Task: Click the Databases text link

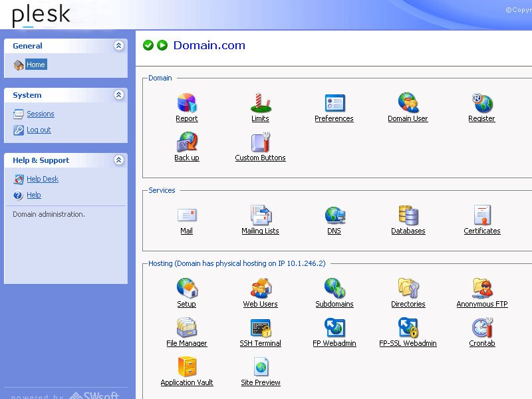Action: coord(408,231)
